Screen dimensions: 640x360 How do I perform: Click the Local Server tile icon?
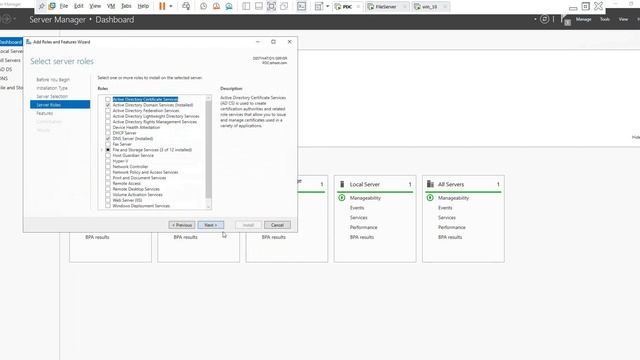click(342, 184)
